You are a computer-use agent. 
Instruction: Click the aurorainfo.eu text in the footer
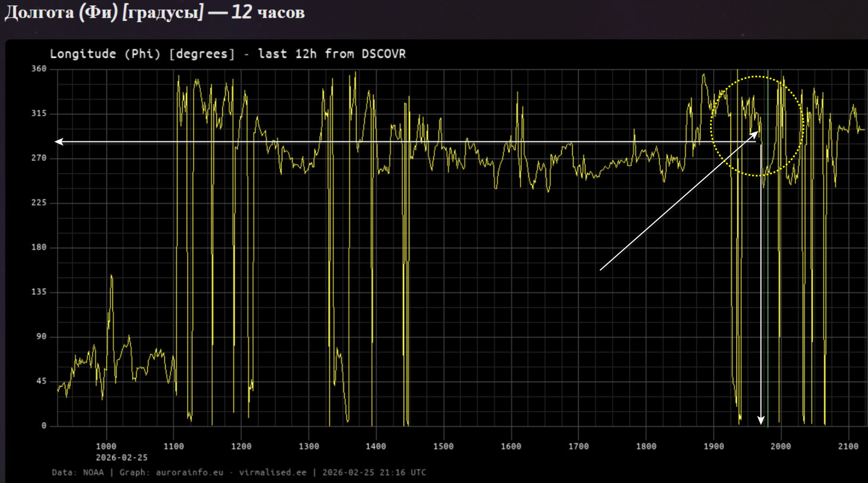coord(189,473)
